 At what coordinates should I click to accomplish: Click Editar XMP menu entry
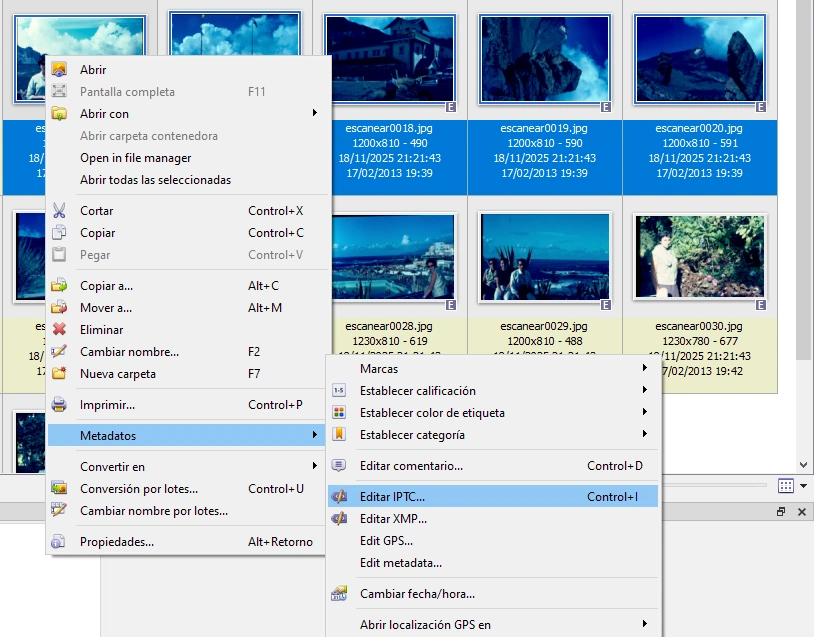coord(393,519)
